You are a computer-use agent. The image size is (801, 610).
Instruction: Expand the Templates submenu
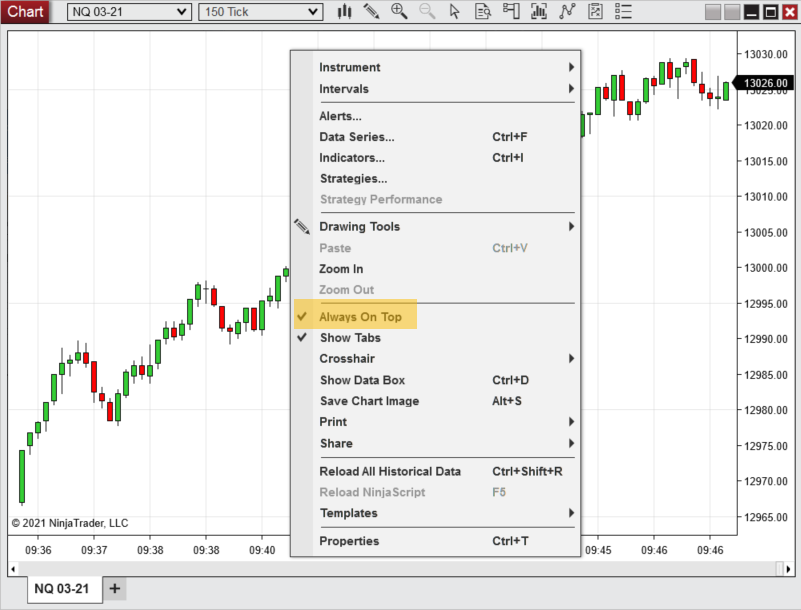435,513
